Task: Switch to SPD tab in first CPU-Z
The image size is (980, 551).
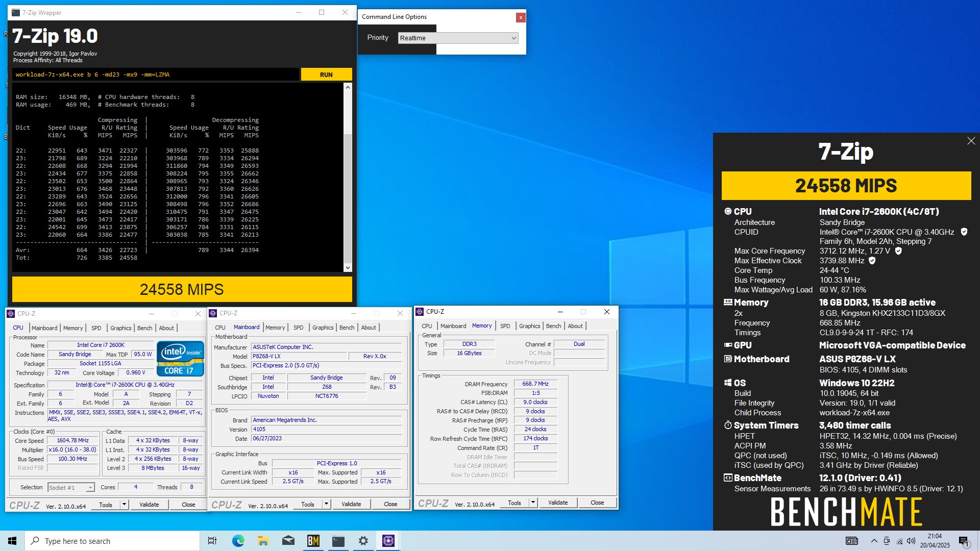Action: 96,328
